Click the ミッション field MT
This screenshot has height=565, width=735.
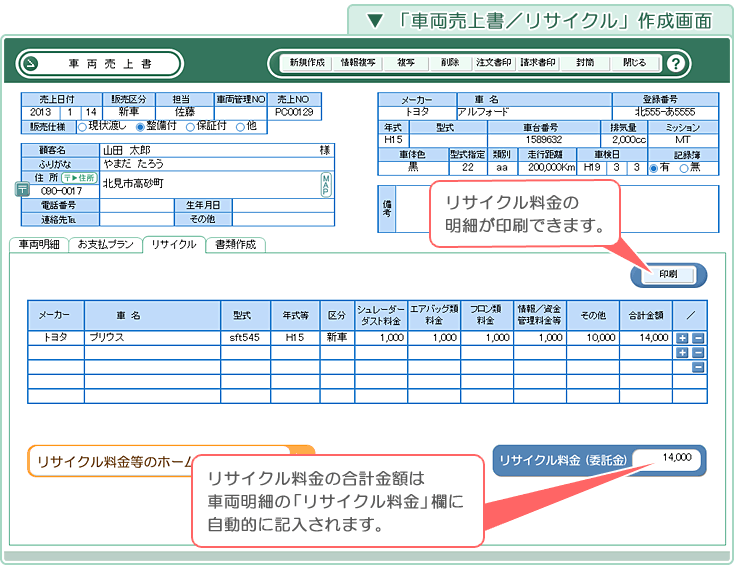point(683,140)
